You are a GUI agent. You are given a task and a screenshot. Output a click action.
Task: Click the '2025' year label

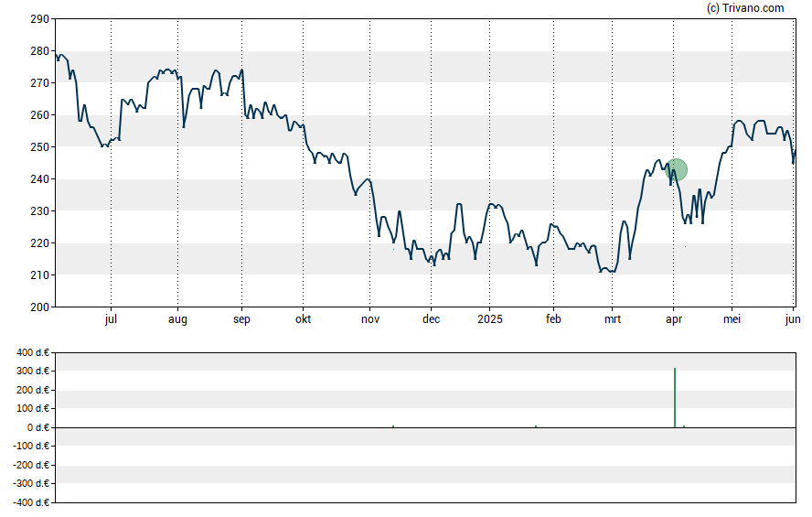pos(490,319)
